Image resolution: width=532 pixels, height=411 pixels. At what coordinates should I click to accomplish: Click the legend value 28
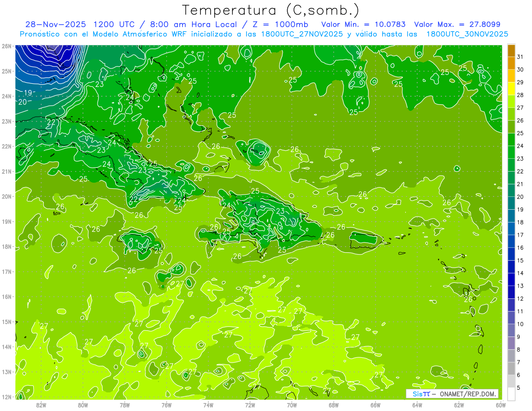520,95
